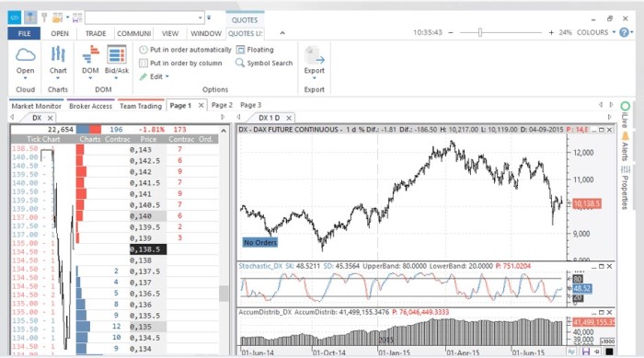The height and width of the screenshot is (358, 644).
Task: Click the pin icon below the chart
Action: pyautogui.click(x=597, y=352)
